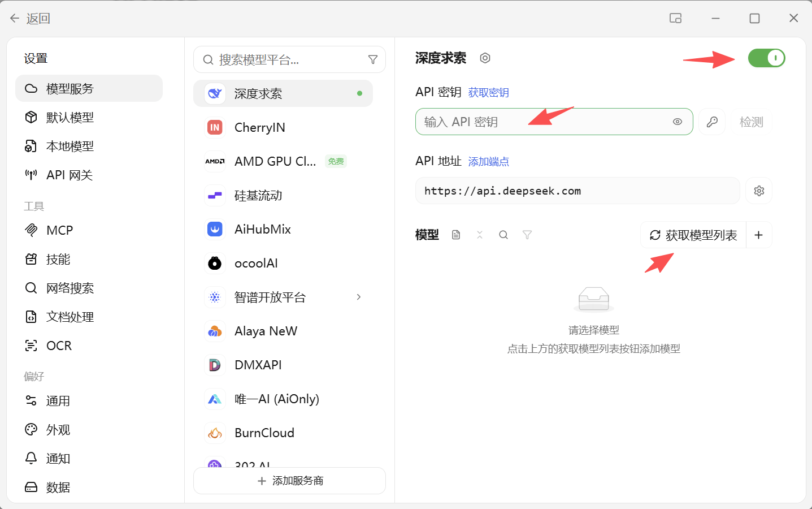Open 外观 appearance preferences
The height and width of the screenshot is (509, 812).
coord(89,429)
